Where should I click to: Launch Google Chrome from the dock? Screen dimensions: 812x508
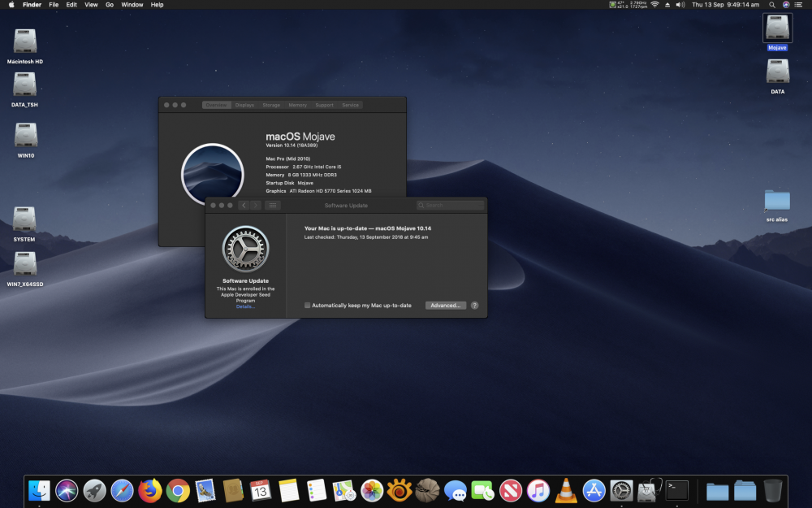tap(178, 490)
